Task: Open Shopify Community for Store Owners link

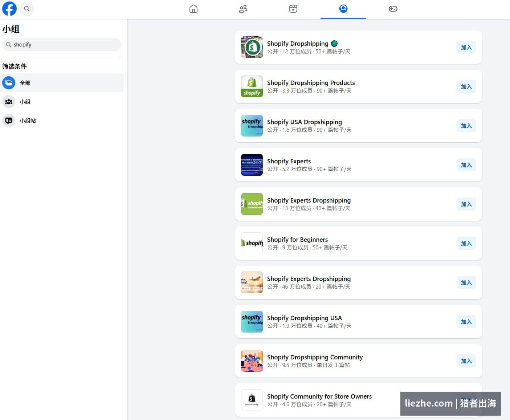Action: (319, 396)
